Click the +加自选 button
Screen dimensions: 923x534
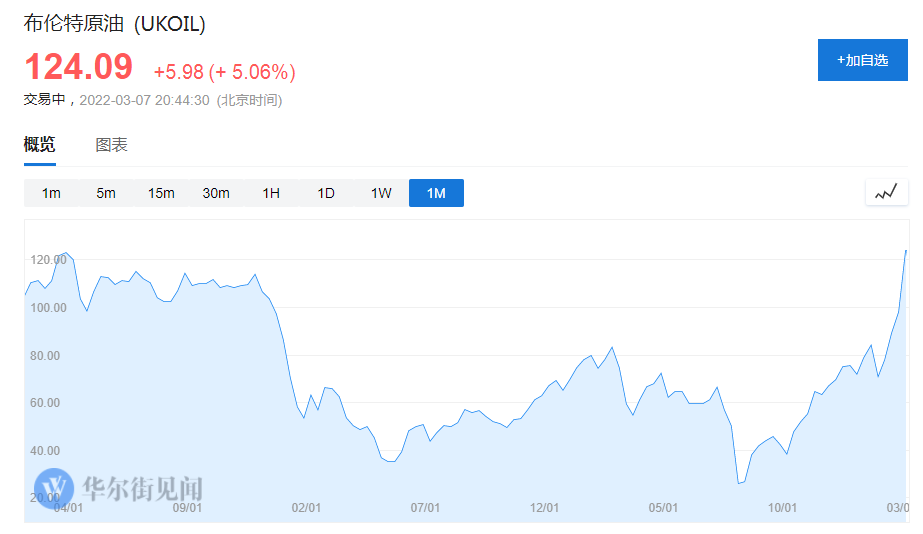pyautogui.click(x=862, y=60)
